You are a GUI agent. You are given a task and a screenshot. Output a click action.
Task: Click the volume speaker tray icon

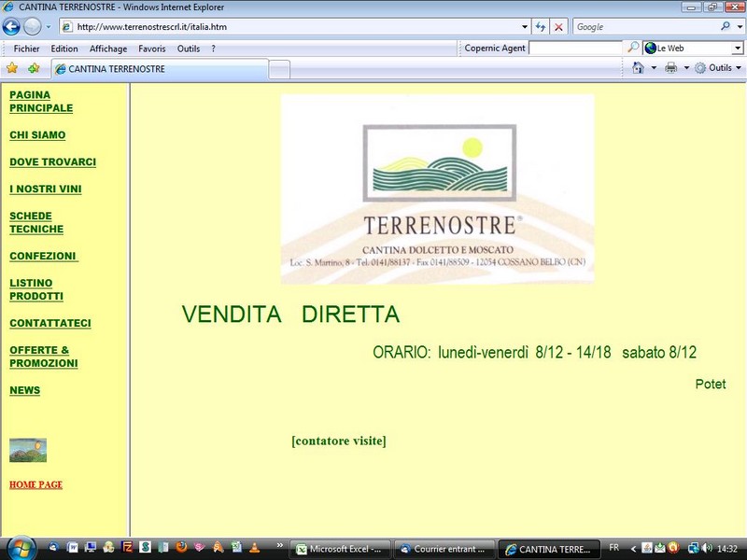click(708, 548)
